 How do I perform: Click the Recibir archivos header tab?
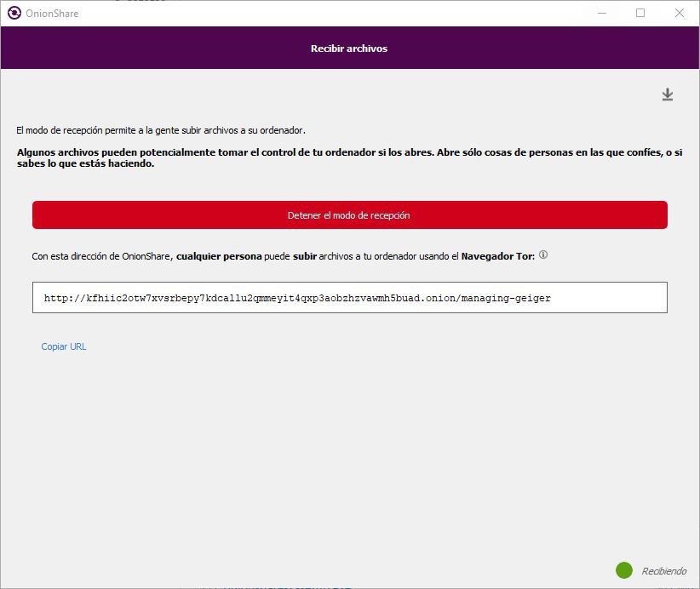pyautogui.click(x=349, y=49)
